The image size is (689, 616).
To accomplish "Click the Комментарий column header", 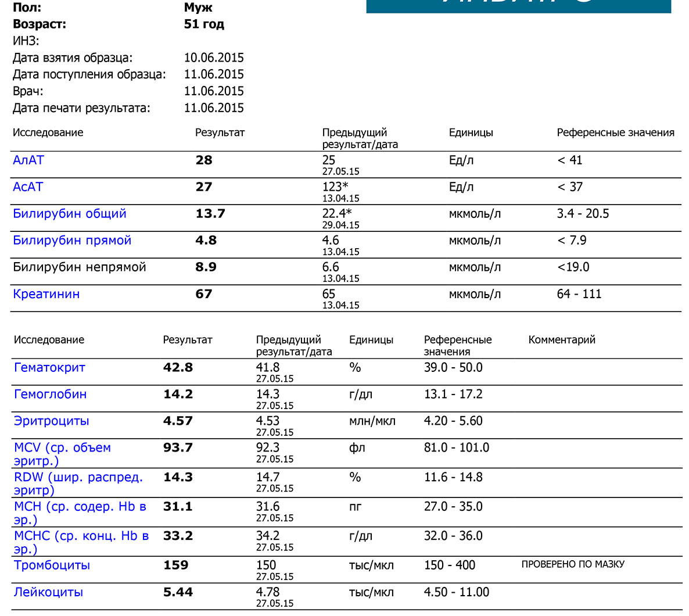I will [562, 340].
